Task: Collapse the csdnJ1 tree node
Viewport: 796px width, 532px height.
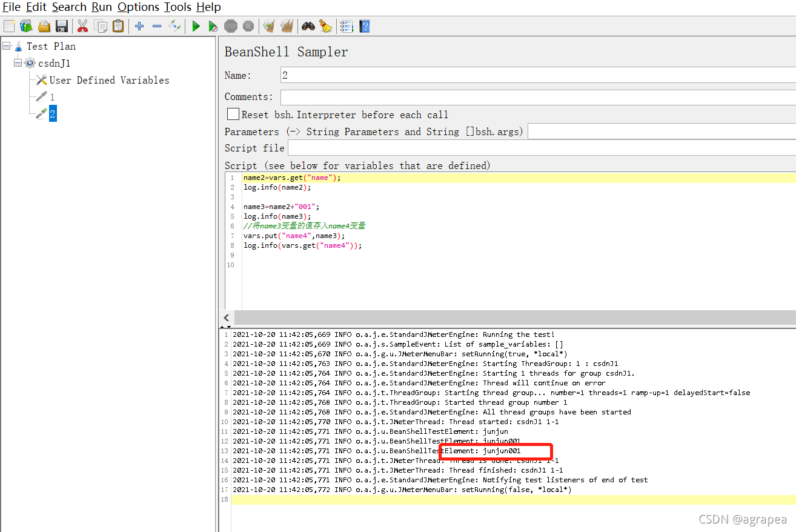Action: click(18, 63)
